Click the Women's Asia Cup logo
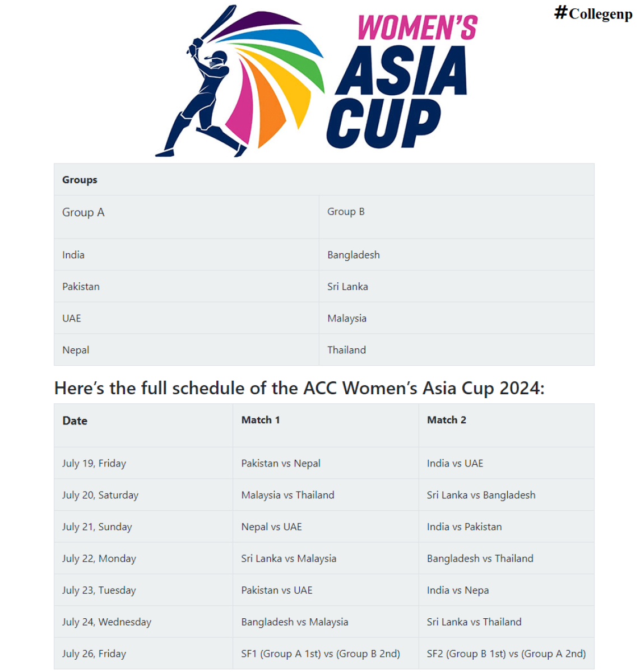 coord(317,81)
